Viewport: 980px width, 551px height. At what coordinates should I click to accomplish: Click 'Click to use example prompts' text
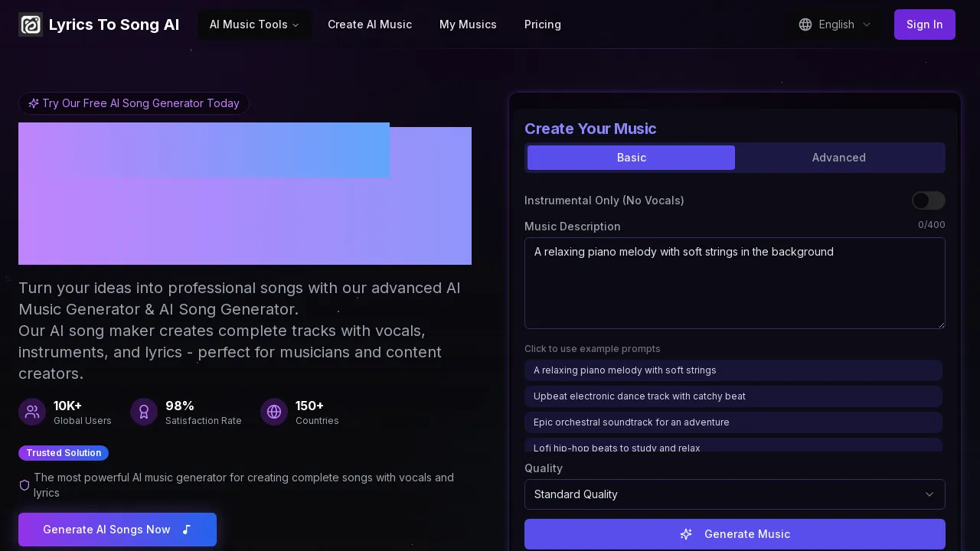593,349
